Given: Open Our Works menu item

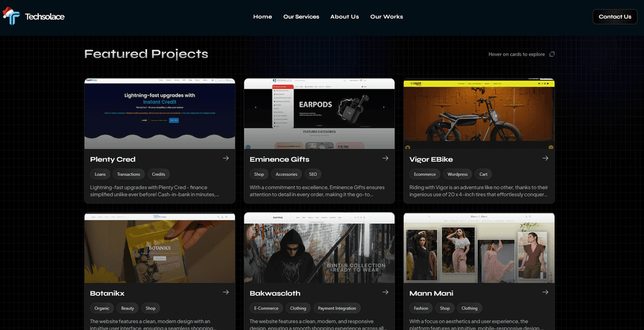Looking at the screenshot, I should click(x=386, y=17).
